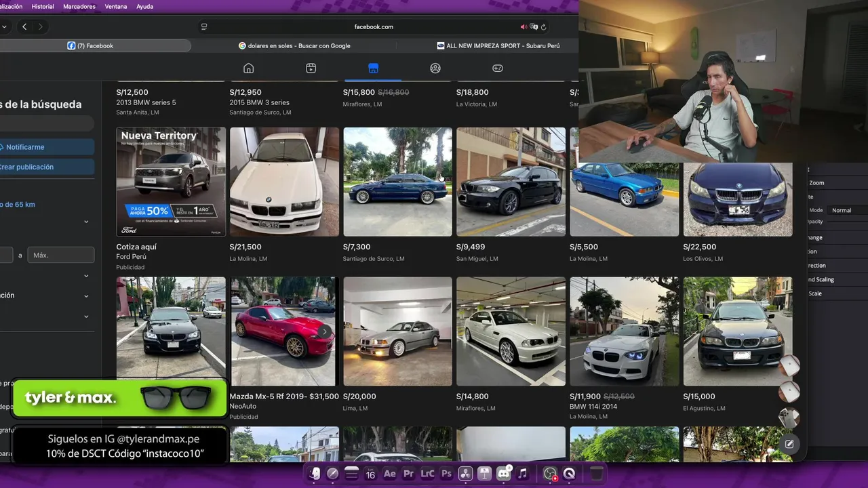Open Safari from the Dock
This screenshot has width=868, height=488.
point(333,474)
